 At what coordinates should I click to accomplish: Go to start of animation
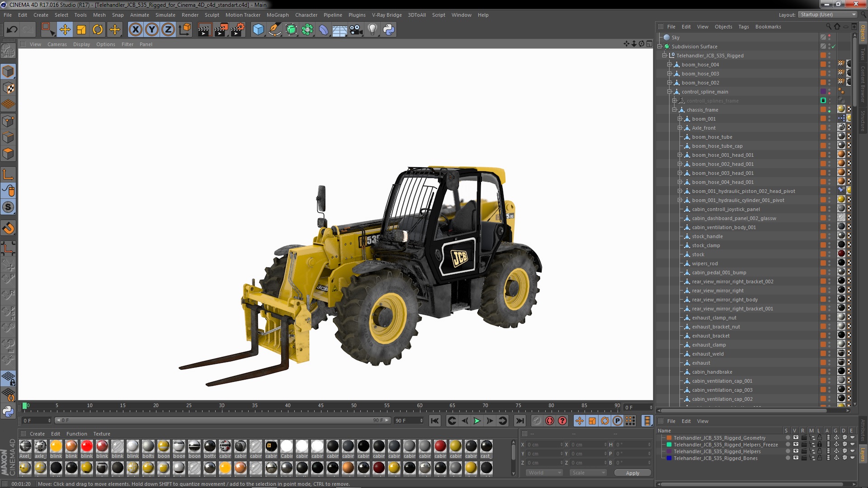click(434, 421)
